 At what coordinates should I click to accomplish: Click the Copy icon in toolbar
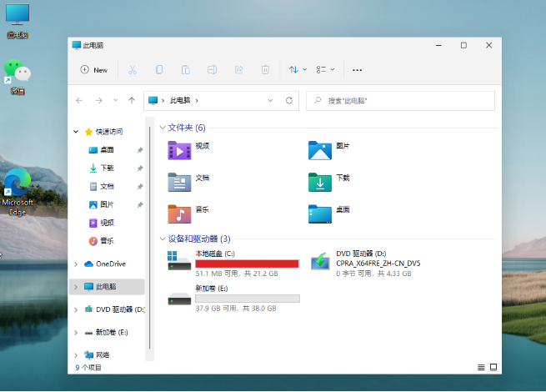pyautogui.click(x=159, y=70)
